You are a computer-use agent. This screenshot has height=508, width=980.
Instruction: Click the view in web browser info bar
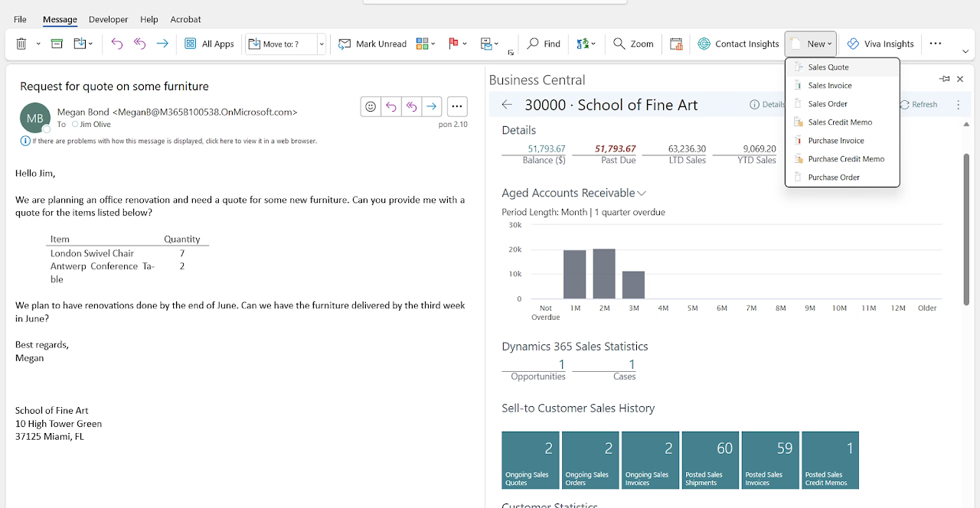point(168,141)
